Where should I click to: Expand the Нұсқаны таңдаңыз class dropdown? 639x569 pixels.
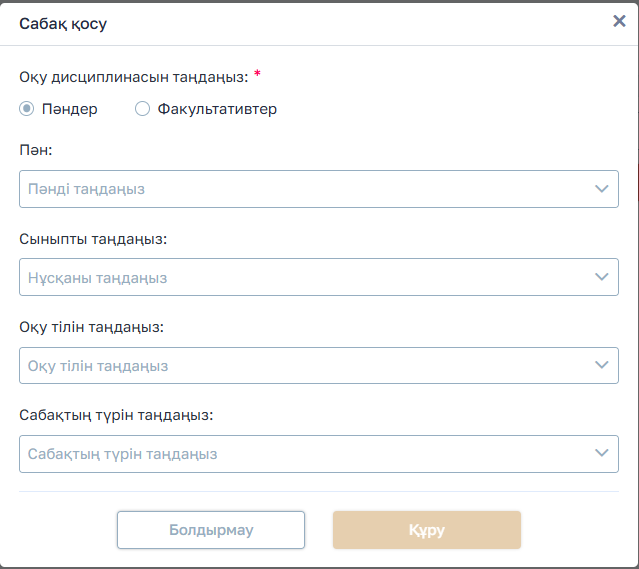tap(300, 277)
